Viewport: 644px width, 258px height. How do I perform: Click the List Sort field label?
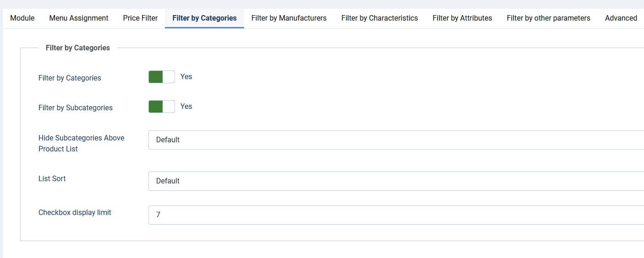click(52, 179)
